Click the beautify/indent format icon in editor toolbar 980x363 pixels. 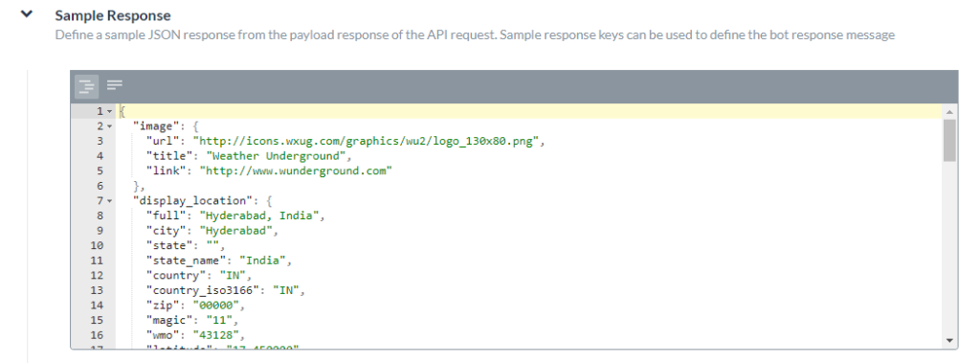coord(87,86)
